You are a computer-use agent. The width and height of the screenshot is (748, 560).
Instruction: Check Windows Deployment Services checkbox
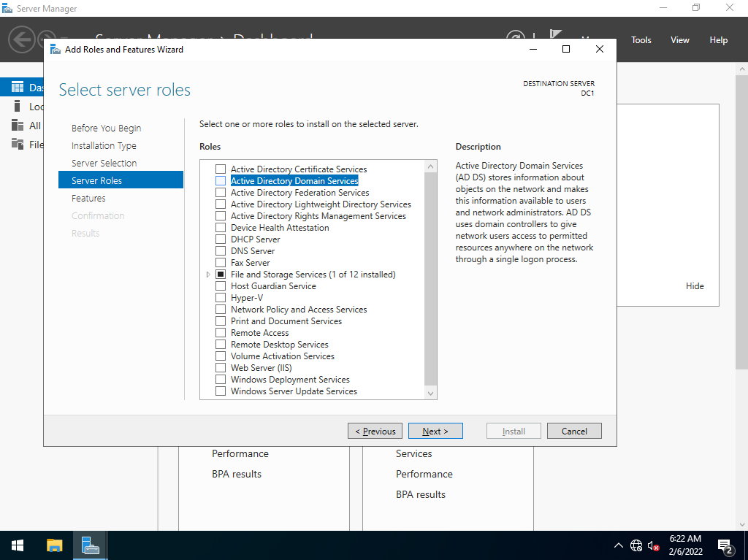click(x=221, y=379)
